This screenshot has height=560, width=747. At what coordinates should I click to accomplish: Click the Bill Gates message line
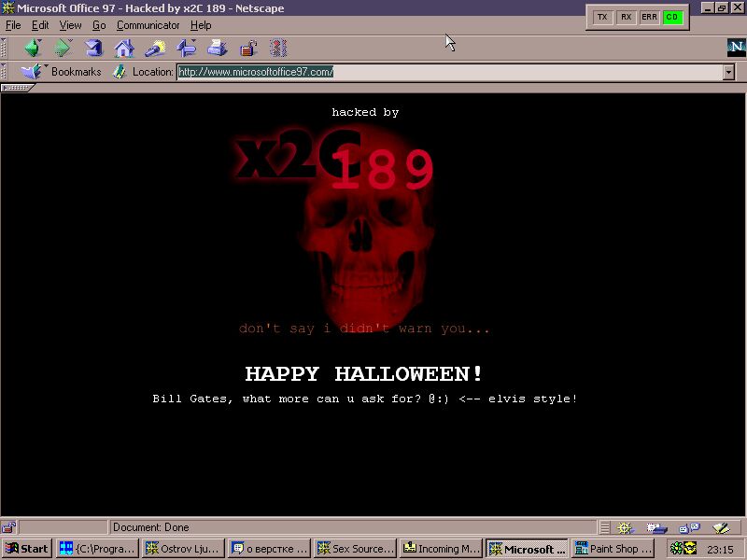point(365,399)
